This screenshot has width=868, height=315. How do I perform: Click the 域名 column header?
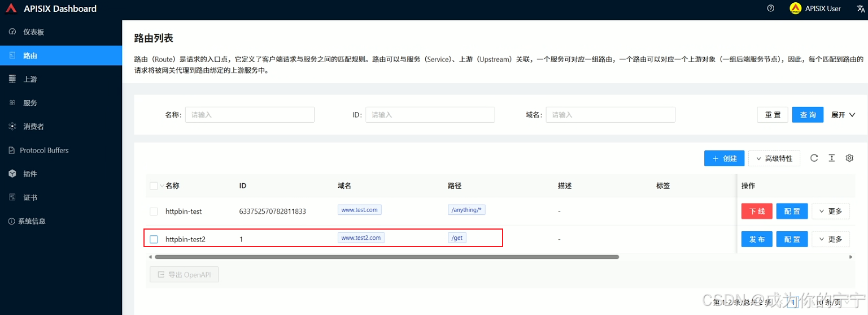click(x=345, y=185)
